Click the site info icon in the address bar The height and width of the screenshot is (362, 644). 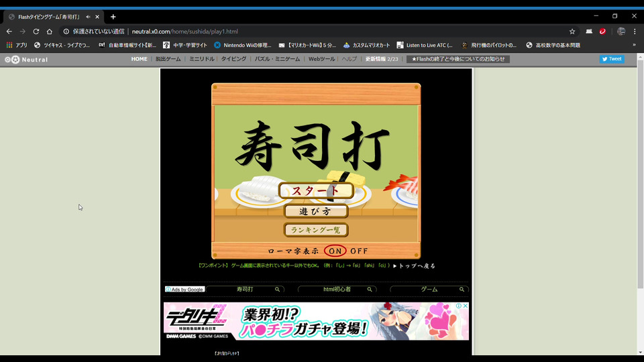[66, 32]
